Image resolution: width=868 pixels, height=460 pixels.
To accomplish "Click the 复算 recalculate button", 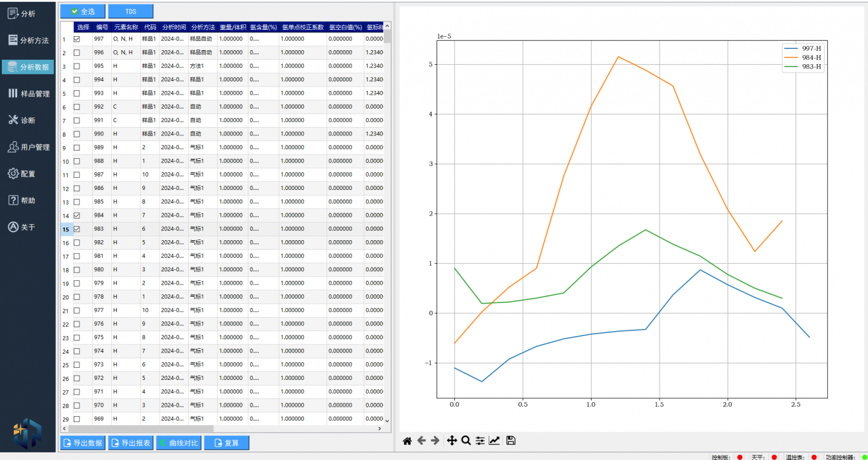I will [x=227, y=443].
